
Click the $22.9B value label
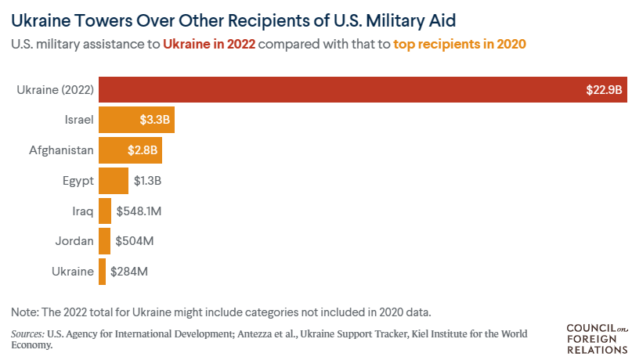click(x=604, y=90)
